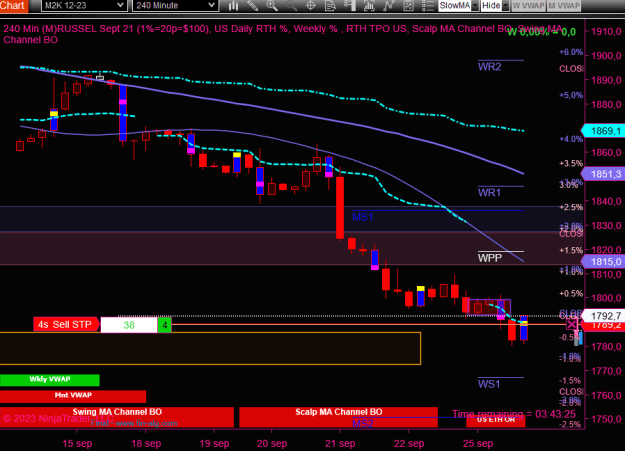Click the 21 sep date label

tap(340, 443)
